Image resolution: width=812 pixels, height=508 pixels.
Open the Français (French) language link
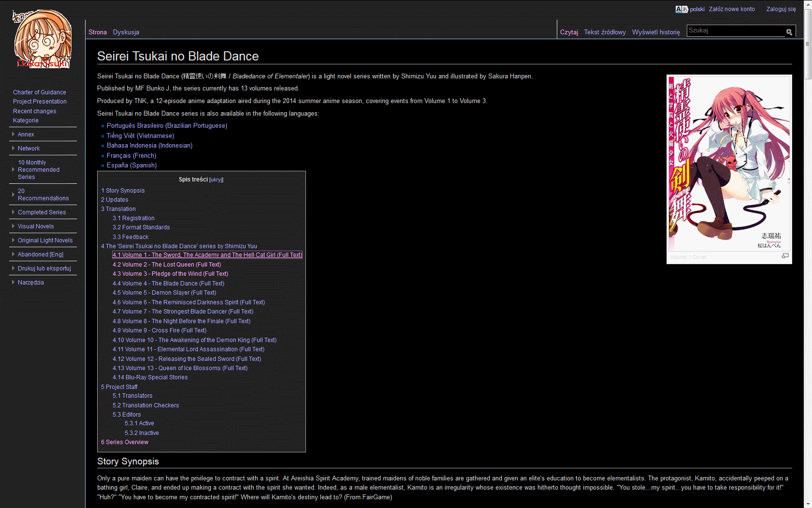(131, 156)
